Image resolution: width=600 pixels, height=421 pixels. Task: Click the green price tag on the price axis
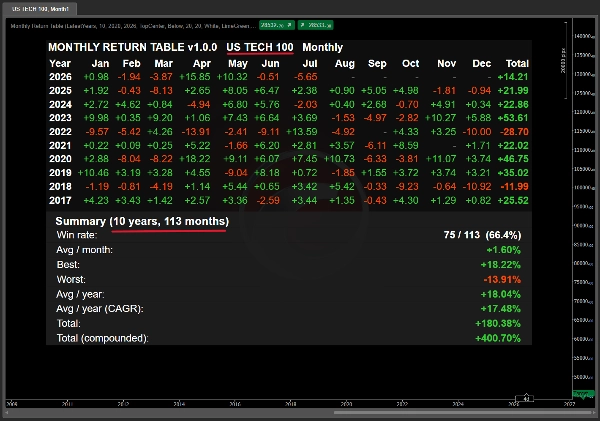point(583,394)
